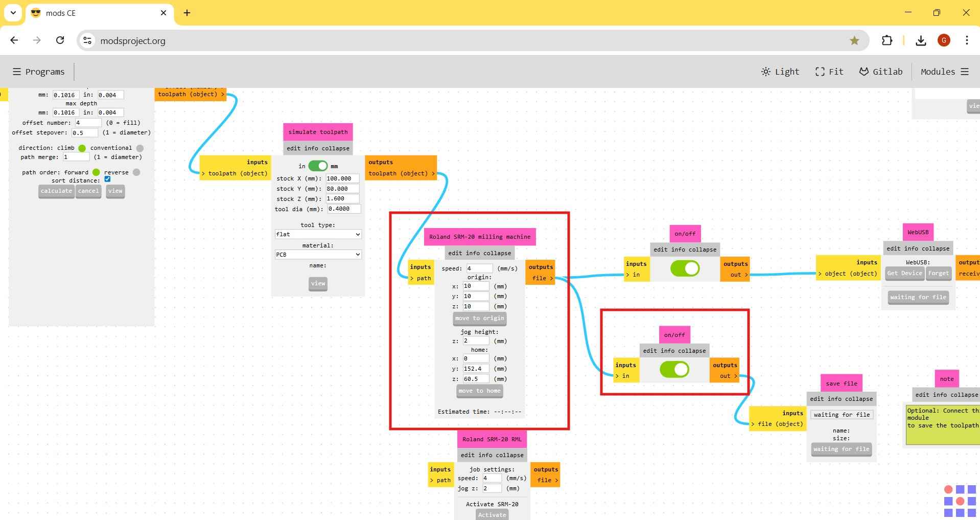This screenshot has width=980, height=520.
Task: Click the cancel button
Action: click(x=88, y=191)
